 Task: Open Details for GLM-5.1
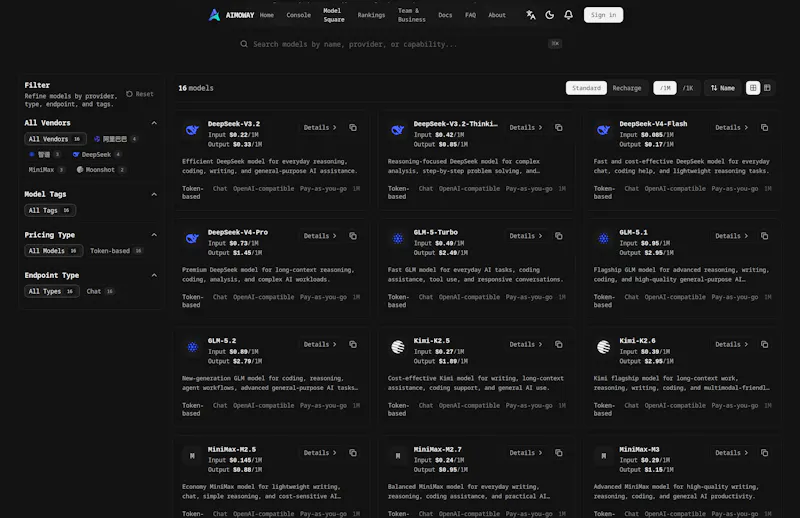pyautogui.click(x=731, y=236)
